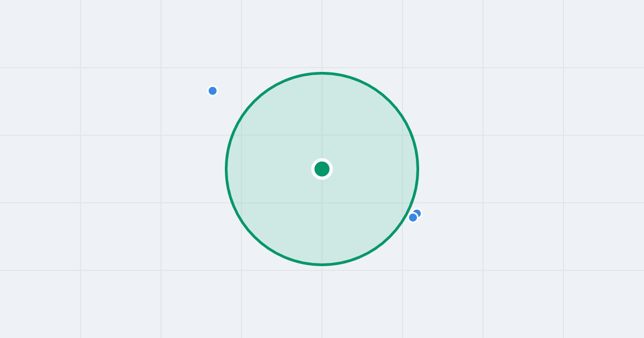The image size is (644, 338).
Task: Pick the front blue dot of the overlapping pair
Action: 413,217
